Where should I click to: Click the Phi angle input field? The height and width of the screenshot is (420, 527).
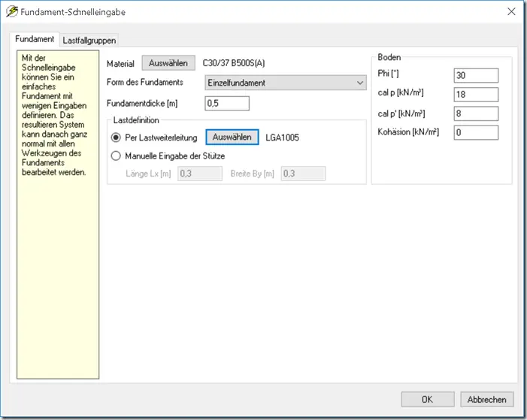click(476, 75)
